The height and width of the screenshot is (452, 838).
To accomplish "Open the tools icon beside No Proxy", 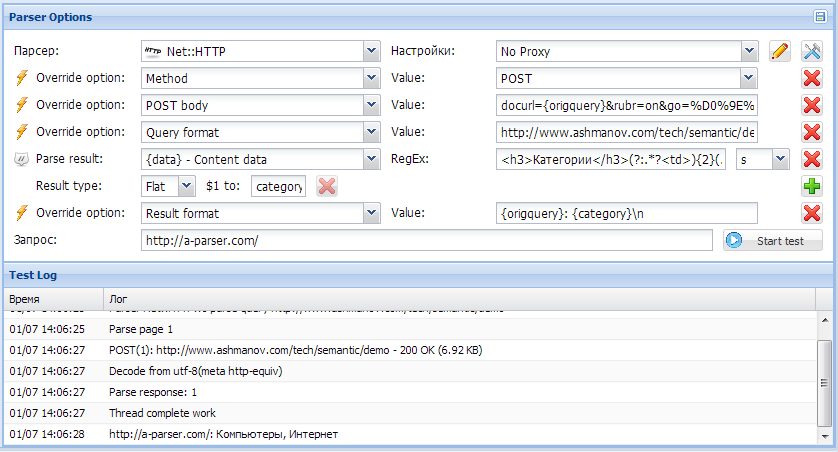I will 812,51.
